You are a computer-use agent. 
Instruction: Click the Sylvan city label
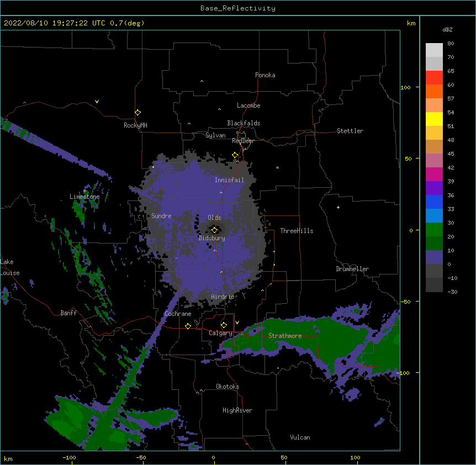click(215, 135)
